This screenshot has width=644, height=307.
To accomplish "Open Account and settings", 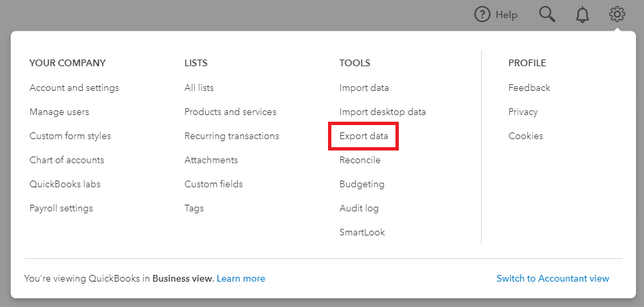I will point(74,88).
